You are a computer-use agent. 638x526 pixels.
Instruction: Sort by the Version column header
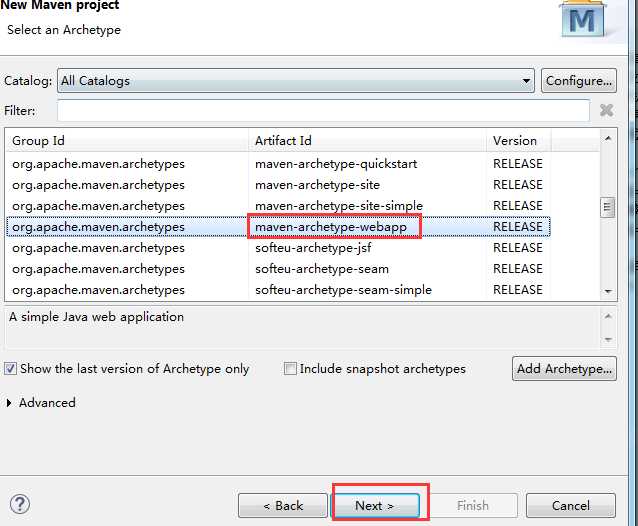(519, 140)
